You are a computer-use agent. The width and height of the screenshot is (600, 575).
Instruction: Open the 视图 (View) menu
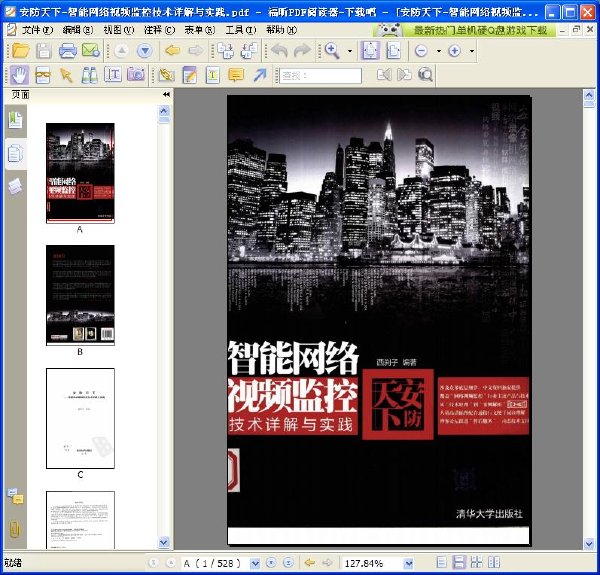pyautogui.click(x=119, y=30)
